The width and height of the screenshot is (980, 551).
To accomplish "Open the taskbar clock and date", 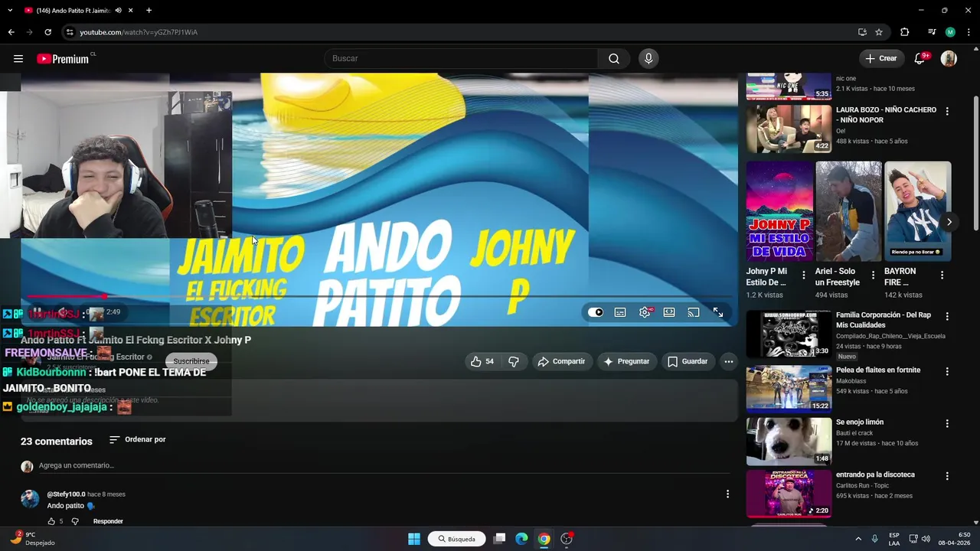I will tap(955, 539).
